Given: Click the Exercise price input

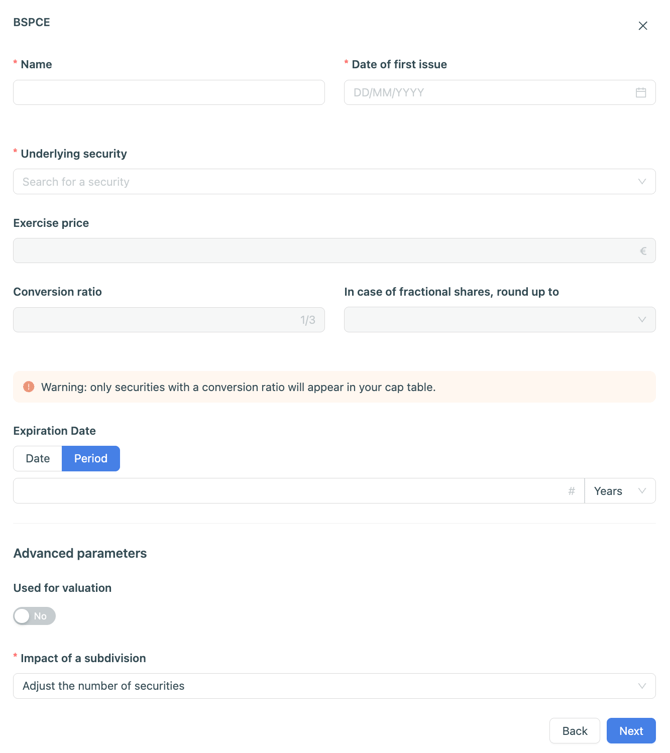Looking at the screenshot, I should click(320, 251).
